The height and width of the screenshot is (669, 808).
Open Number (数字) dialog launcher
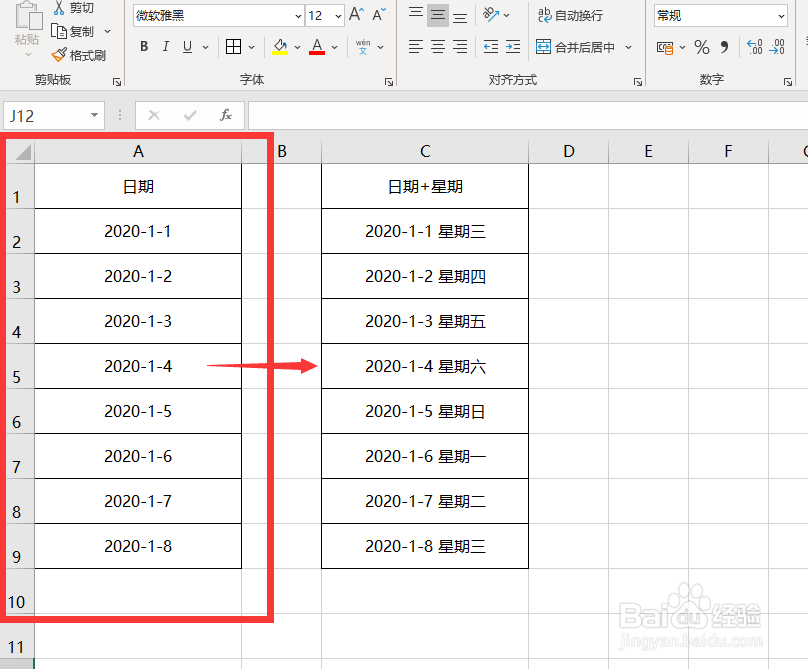788,82
